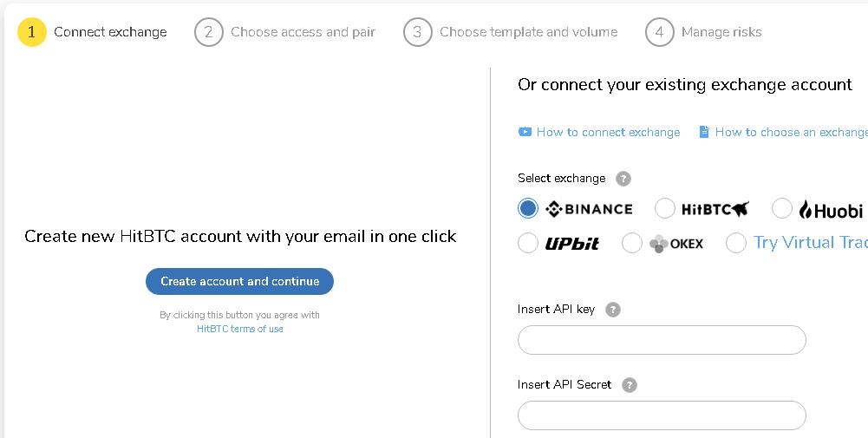Click Create account and continue button
This screenshot has width=868, height=438.
click(x=239, y=281)
